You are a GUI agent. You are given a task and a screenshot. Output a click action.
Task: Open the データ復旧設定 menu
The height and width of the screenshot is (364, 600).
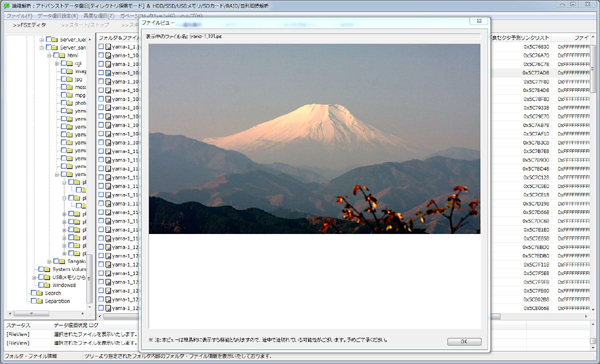click(x=57, y=16)
